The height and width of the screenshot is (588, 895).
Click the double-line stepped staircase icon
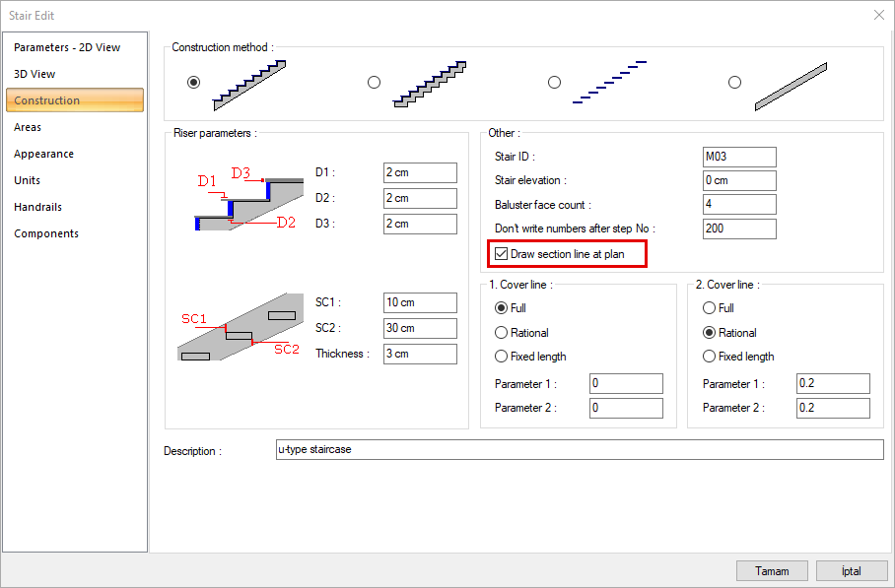coord(429,84)
